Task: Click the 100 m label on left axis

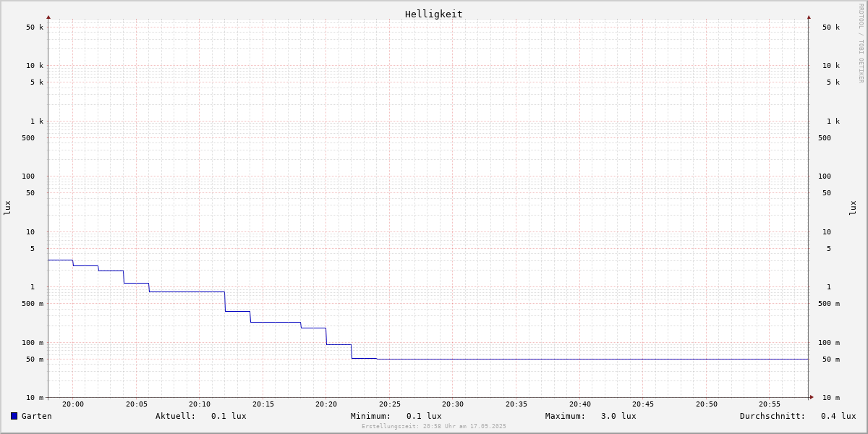Action: (33, 343)
